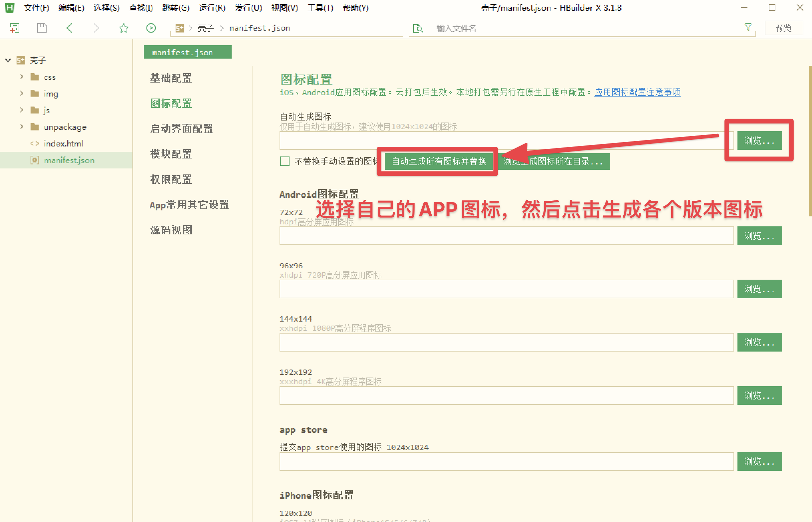Click the run play icon
This screenshot has height=522, width=812.
[x=151, y=28]
